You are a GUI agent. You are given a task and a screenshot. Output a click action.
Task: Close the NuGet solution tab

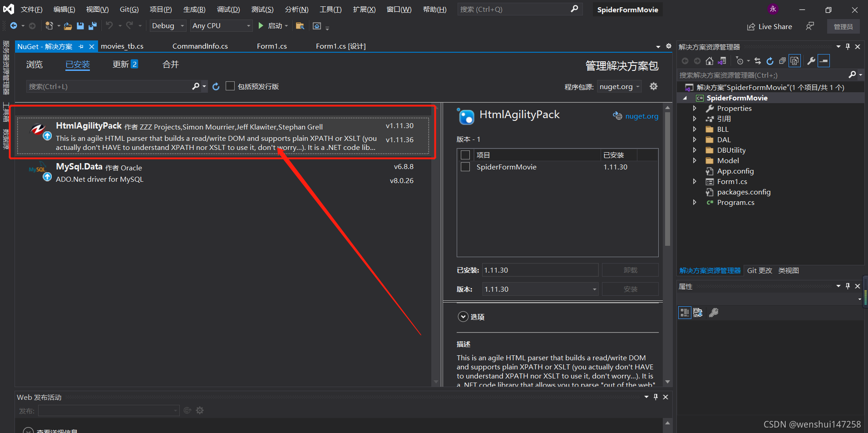point(91,46)
